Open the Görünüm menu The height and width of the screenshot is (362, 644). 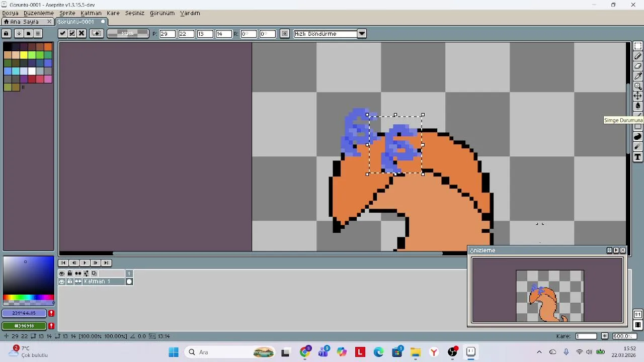162,13
